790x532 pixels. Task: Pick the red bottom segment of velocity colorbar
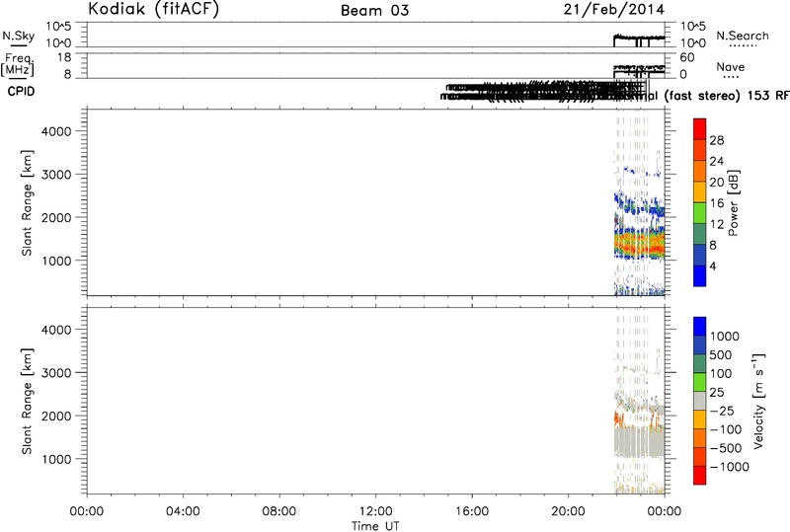(700, 476)
